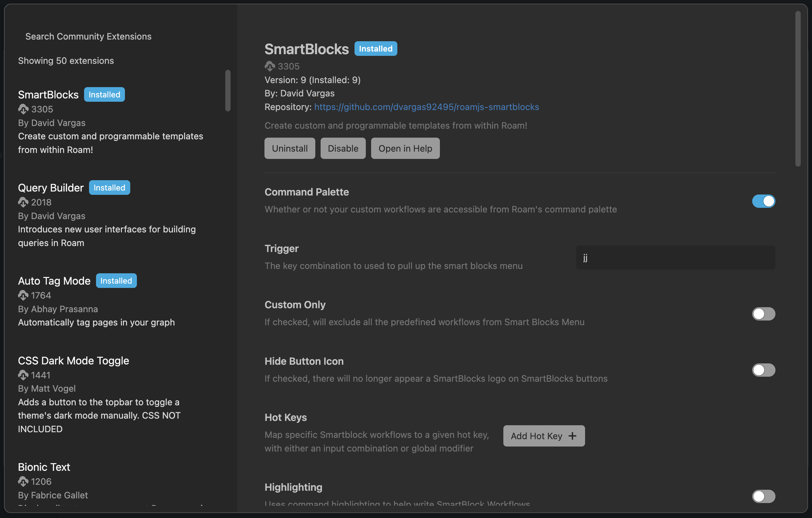Open the SmartBlocks GitHub repository link

point(426,107)
